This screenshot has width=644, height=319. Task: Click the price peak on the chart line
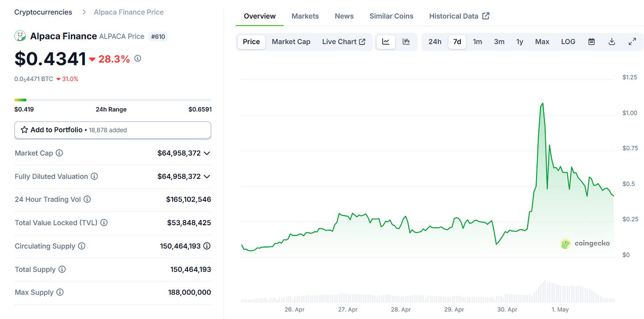pyautogui.click(x=542, y=103)
